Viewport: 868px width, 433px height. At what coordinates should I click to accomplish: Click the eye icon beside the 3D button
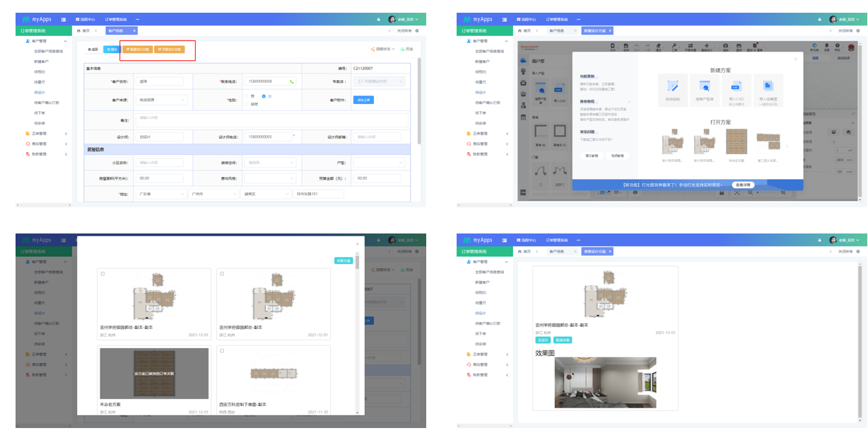634,192
